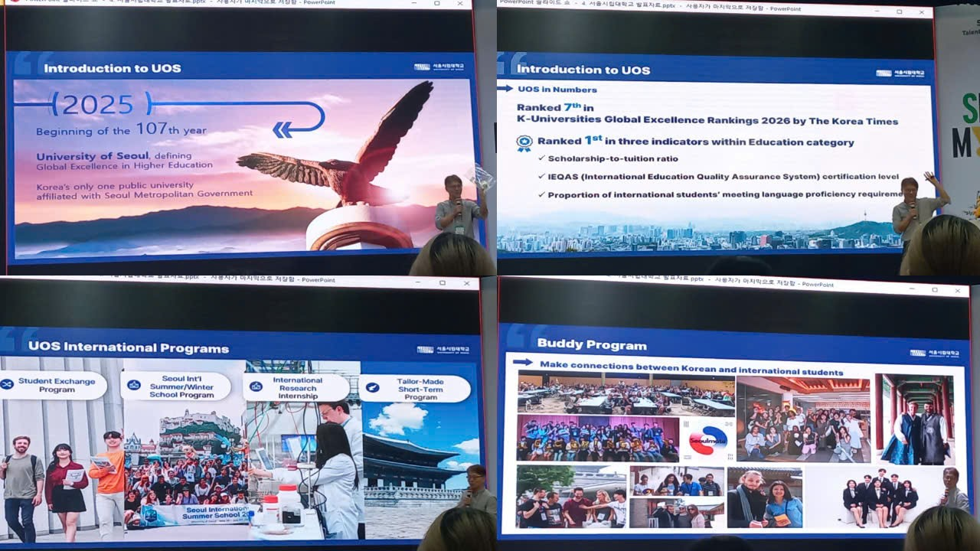Click the arrow icon beside UOS in Numbers
This screenshot has height=551, width=980.
(505, 89)
